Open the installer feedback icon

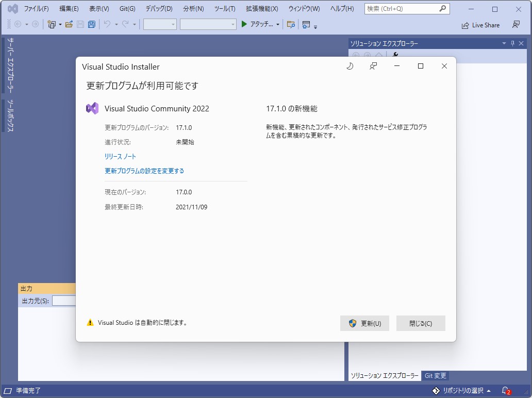[373, 66]
